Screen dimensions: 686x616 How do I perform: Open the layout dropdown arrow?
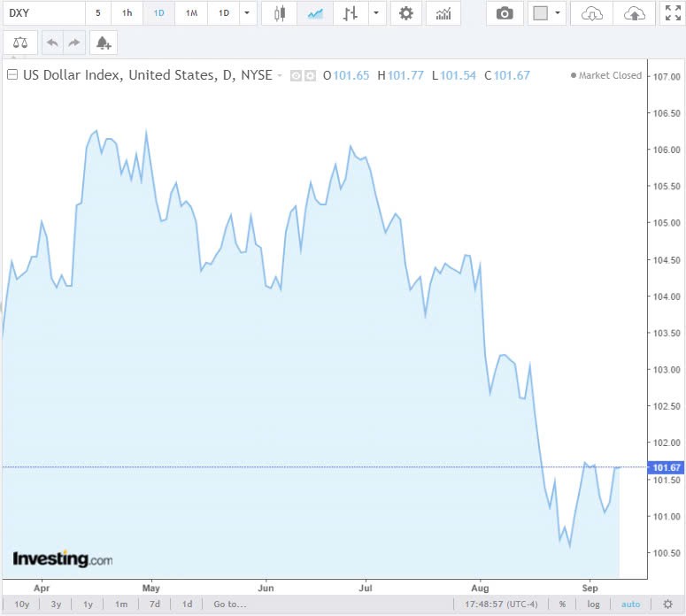pyautogui.click(x=558, y=13)
